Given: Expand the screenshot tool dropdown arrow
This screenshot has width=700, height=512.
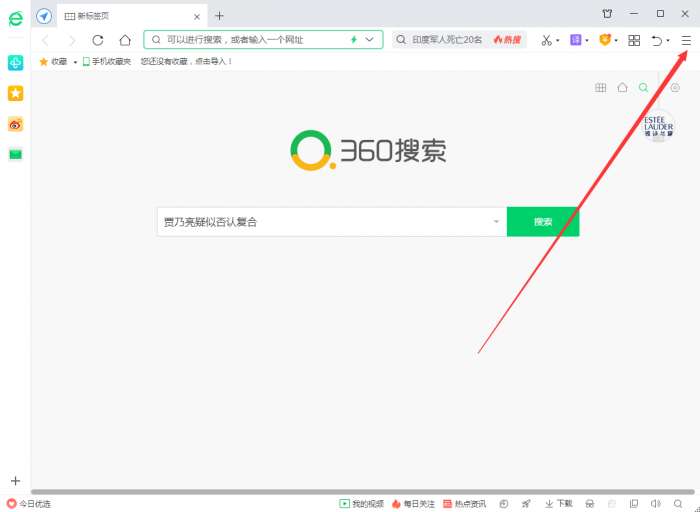Looking at the screenshot, I should tap(558, 41).
